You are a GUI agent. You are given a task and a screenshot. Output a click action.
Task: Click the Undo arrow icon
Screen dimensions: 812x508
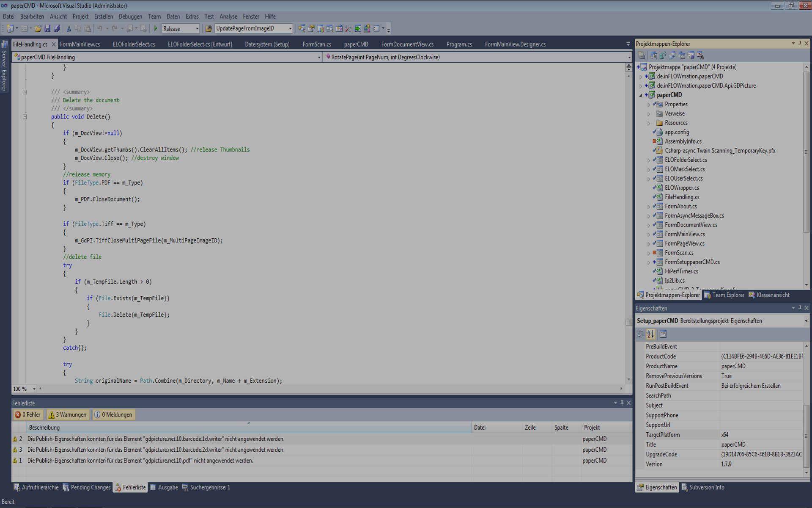pyautogui.click(x=99, y=28)
